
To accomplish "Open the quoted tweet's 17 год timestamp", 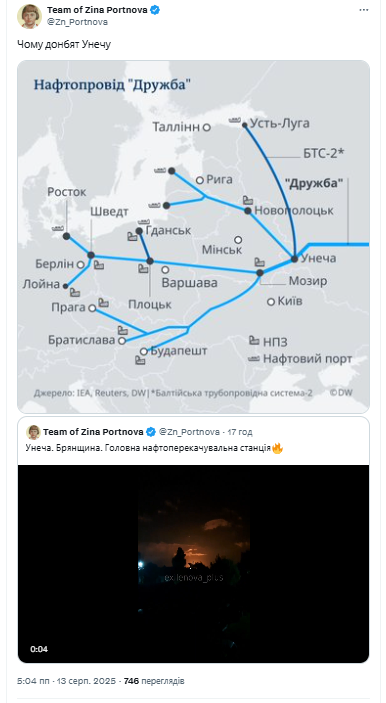I will [x=240, y=432].
